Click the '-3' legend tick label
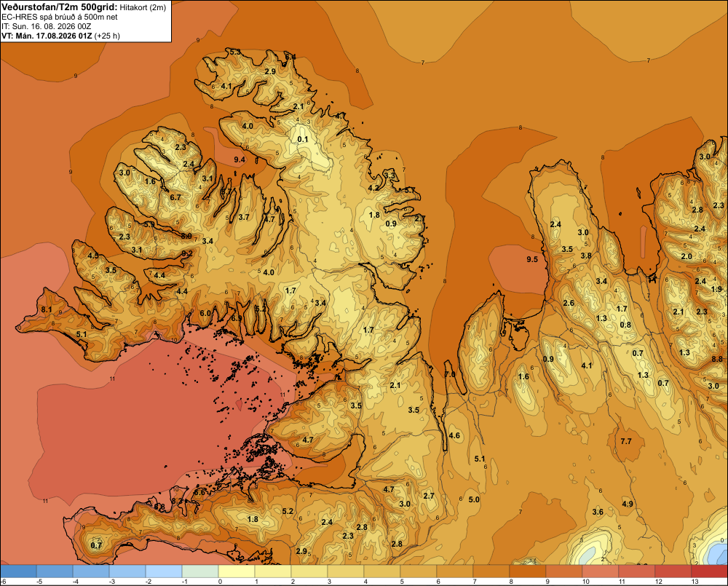The height and width of the screenshot is (586, 728). 112,582
